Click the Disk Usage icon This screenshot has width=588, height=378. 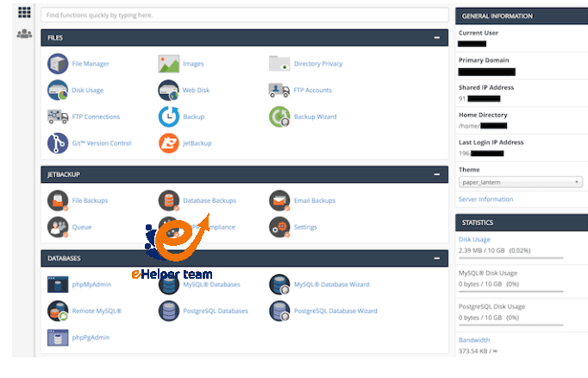58,90
